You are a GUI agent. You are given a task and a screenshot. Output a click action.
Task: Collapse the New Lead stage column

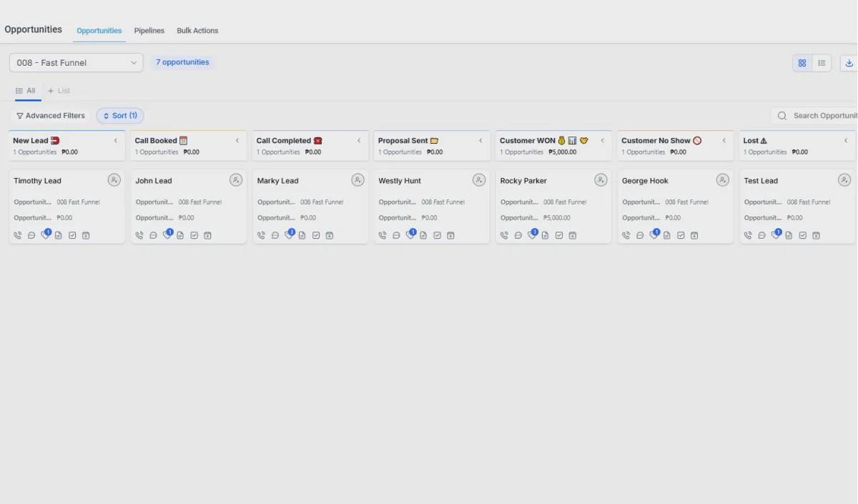click(116, 141)
